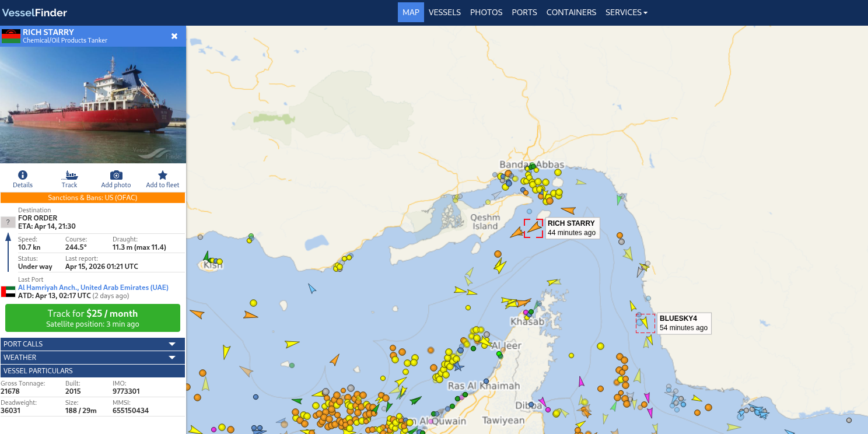Click the question mark destination icon

[x=8, y=222]
